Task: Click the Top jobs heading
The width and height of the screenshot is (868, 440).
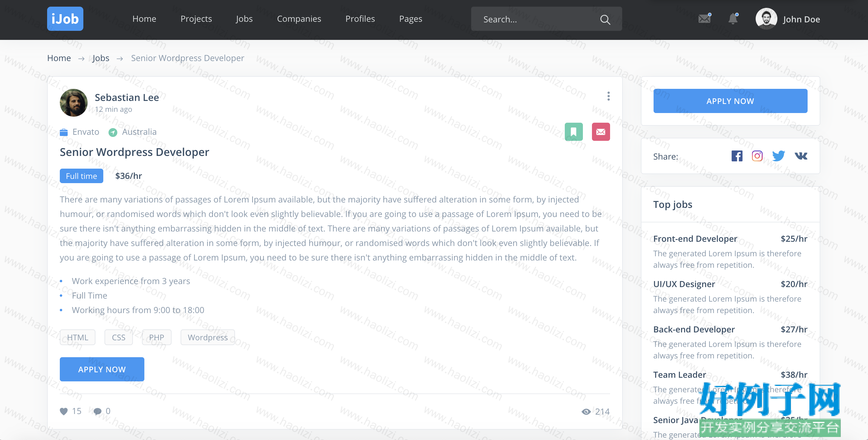Action: (x=673, y=205)
